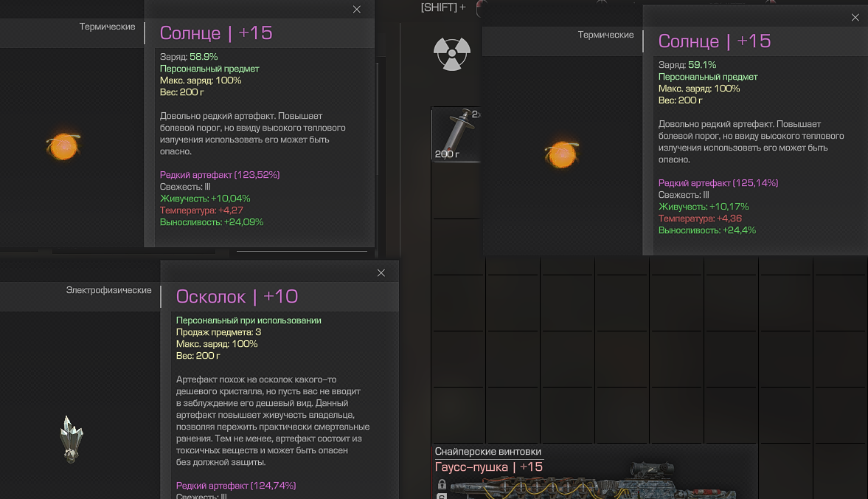Click the padlock icon on Гаусс-пушка
This screenshot has height=499, width=868.
point(442,484)
